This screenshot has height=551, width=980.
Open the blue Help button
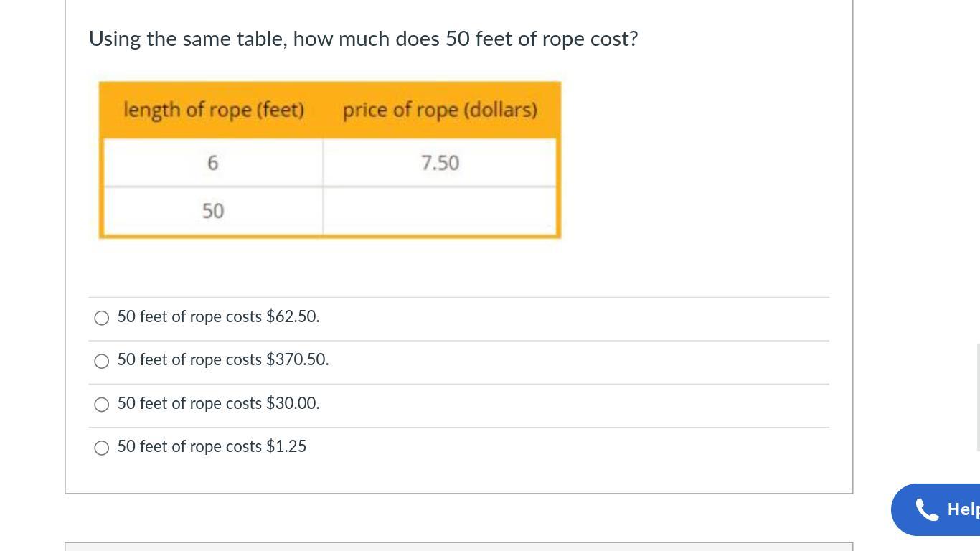pyautogui.click(x=947, y=509)
